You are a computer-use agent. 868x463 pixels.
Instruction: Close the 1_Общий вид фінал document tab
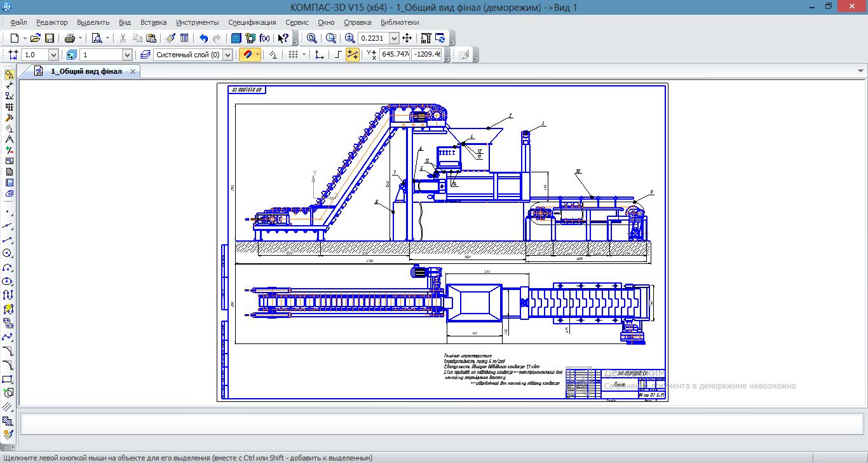[133, 71]
